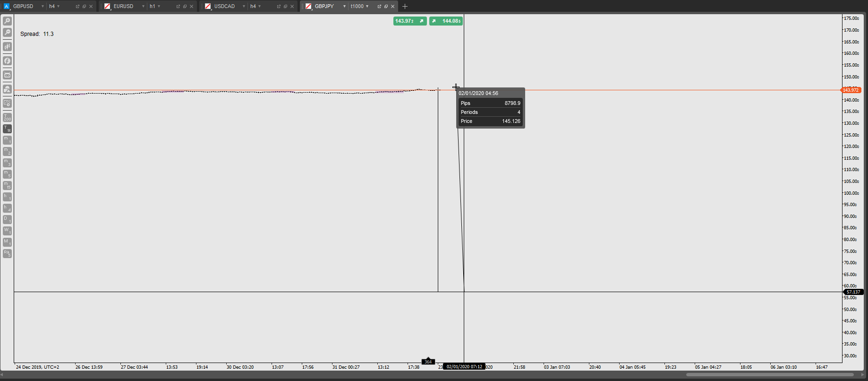Close the EURUSD chart tab
The image size is (868, 381).
point(191,6)
